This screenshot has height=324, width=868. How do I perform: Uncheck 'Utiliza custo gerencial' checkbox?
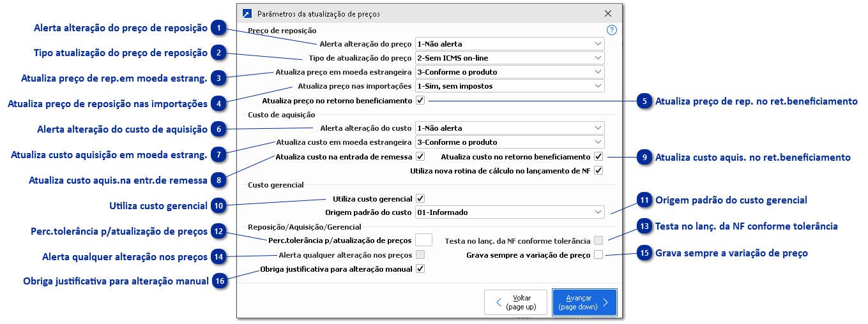pyautogui.click(x=420, y=199)
